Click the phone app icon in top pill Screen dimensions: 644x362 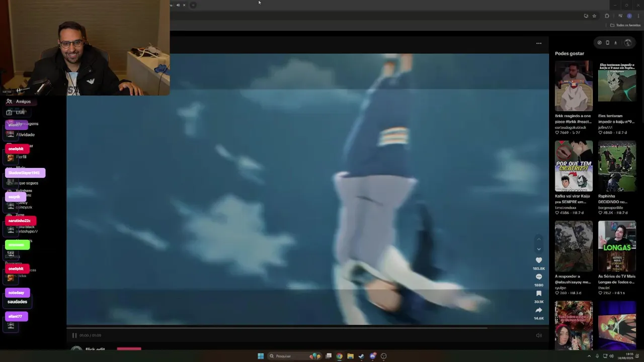[607, 43]
